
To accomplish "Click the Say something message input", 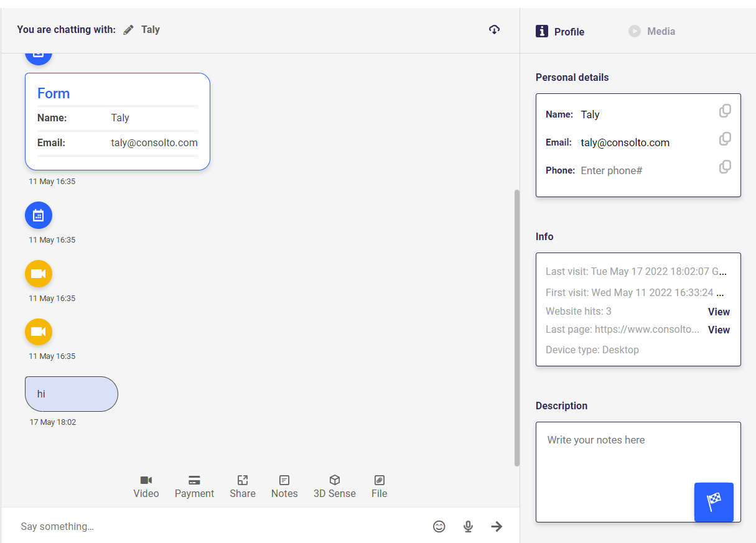I will (218, 526).
